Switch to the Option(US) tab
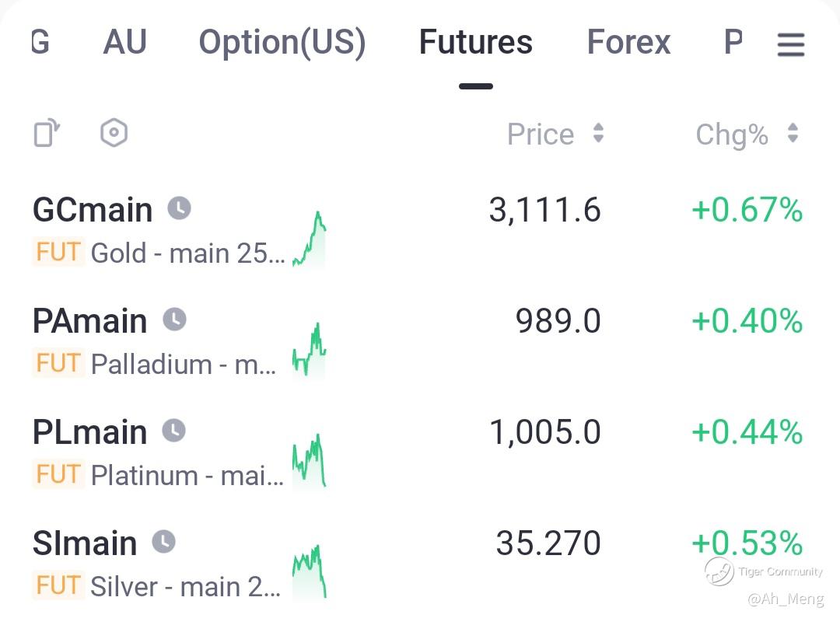 [x=282, y=42]
